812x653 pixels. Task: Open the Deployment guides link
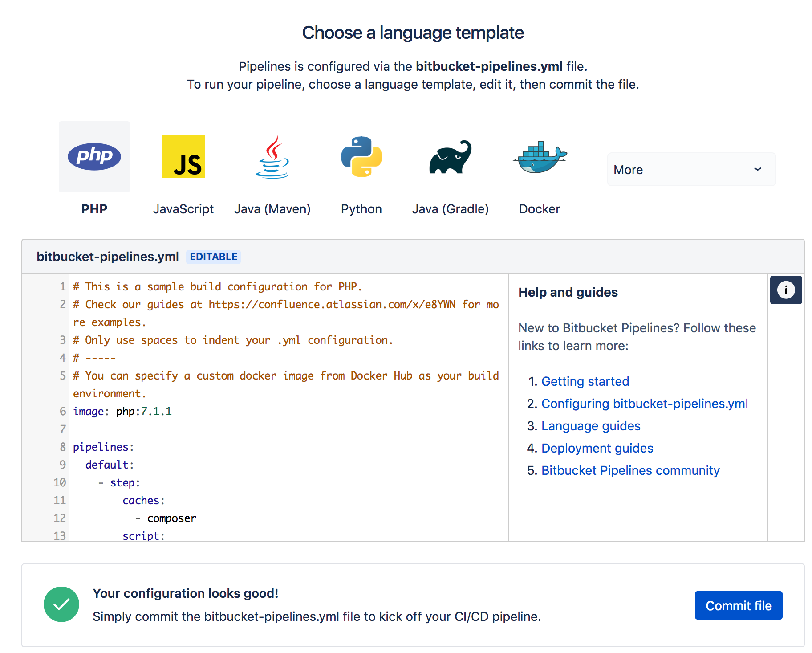pyautogui.click(x=597, y=448)
